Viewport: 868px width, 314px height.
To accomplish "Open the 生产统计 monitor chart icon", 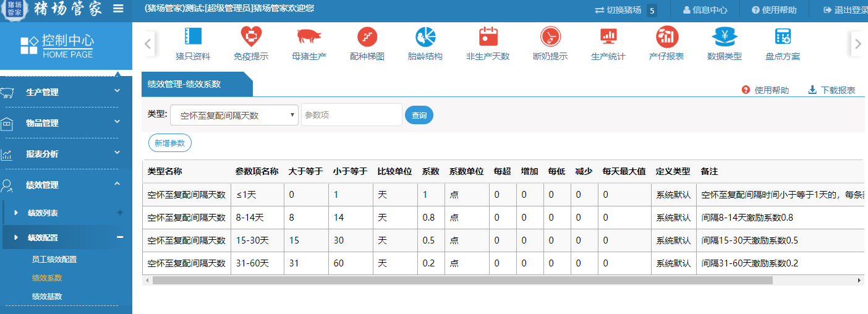I will [x=608, y=37].
